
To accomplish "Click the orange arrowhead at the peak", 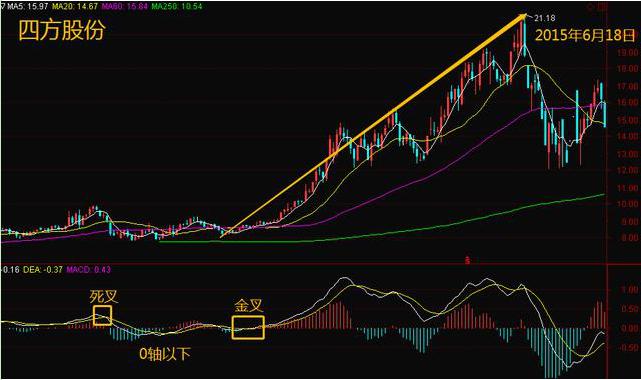I will coord(522,17).
